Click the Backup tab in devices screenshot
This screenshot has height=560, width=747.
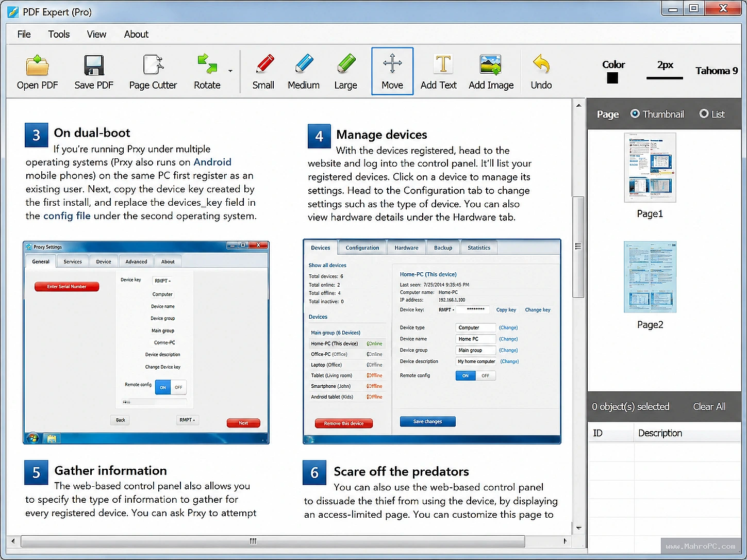pos(443,248)
